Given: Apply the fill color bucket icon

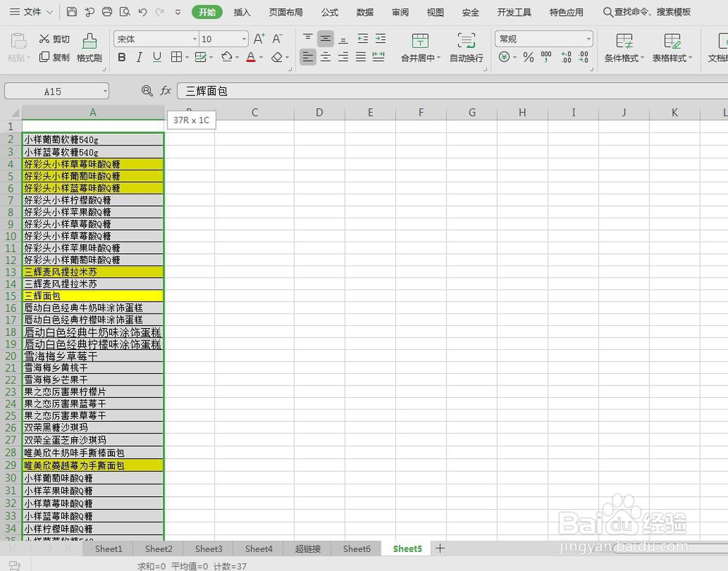Looking at the screenshot, I should pos(226,57).
